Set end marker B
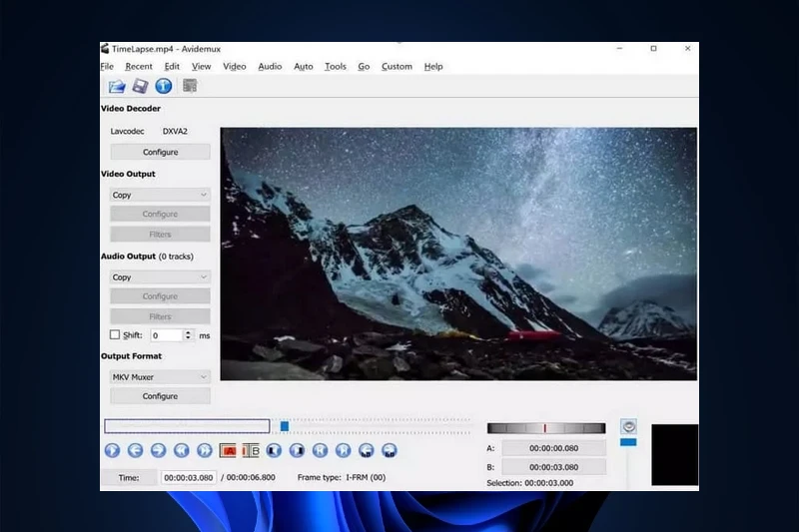The image size is (799, 532). (251, 450)
